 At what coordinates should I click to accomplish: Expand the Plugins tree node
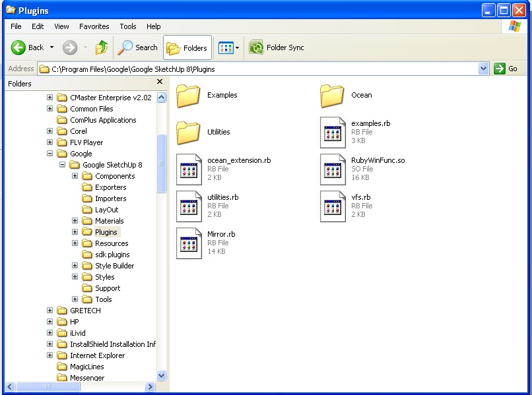75,231
